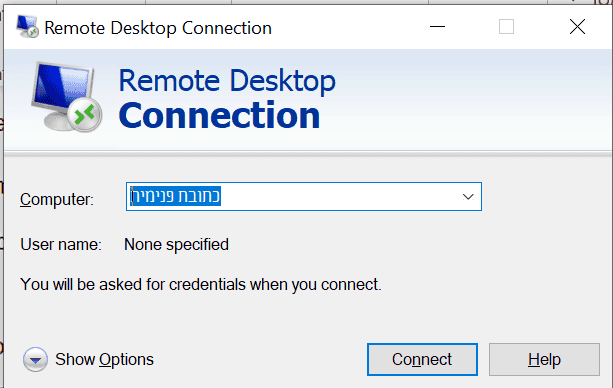Screen dimensions: 613x388
Task: Click the None specified user name text
Action: [176, 245]
